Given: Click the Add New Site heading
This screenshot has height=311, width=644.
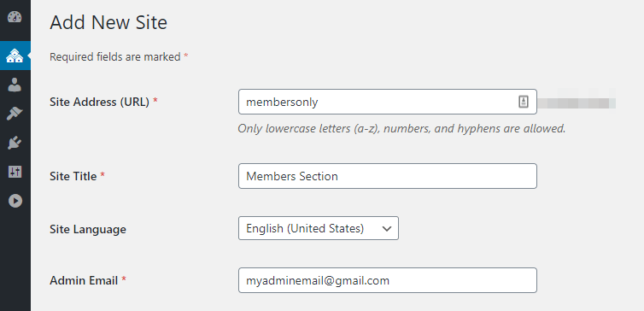Looking at the screenshot, I should point(108,22).
